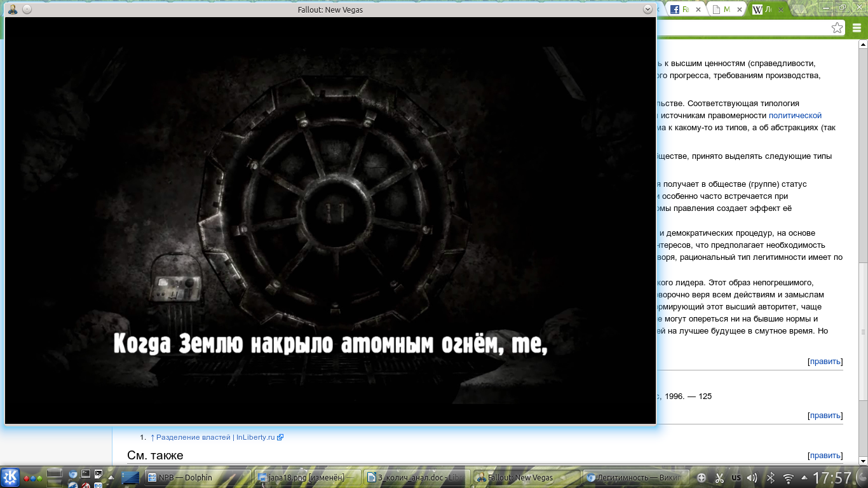The height and width of the screenshot is (488, 868).
Task: Open the InLiberty.ru external link
Action: click(x=256, y=437)
